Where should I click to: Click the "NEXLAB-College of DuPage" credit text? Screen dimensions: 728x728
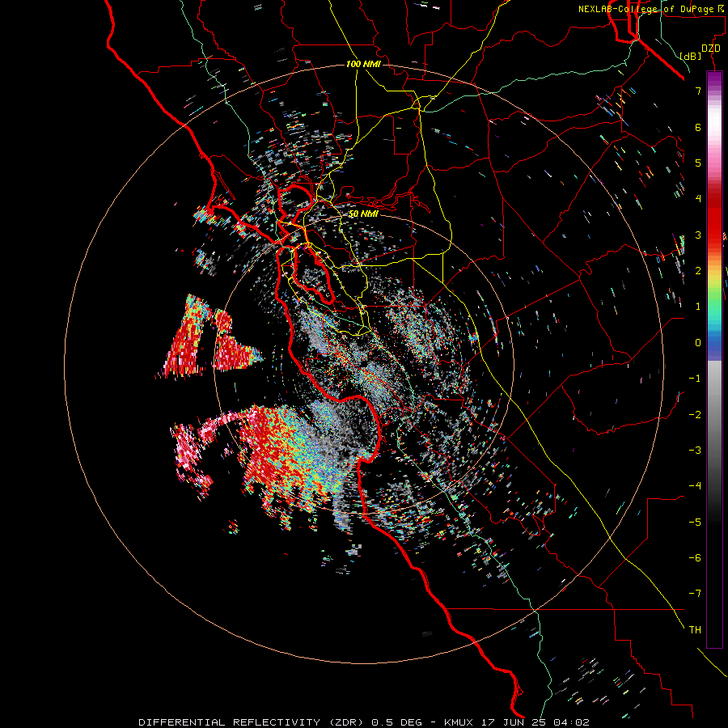tap(647, 9)
